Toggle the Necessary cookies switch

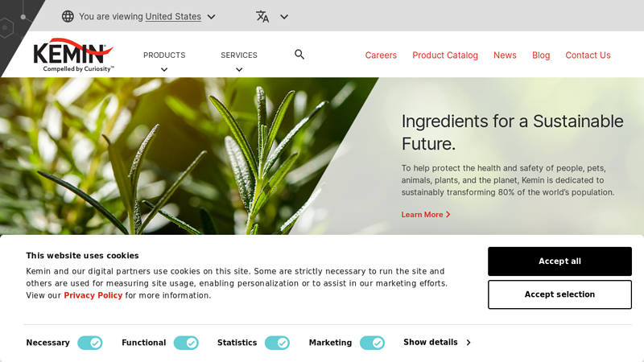[x=90, y=343]
